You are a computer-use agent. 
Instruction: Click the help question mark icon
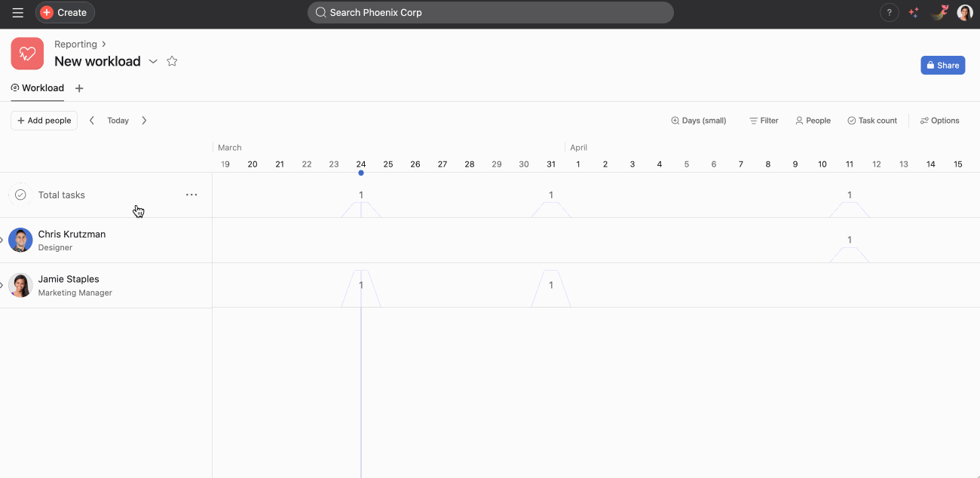(x=890, y=13)
